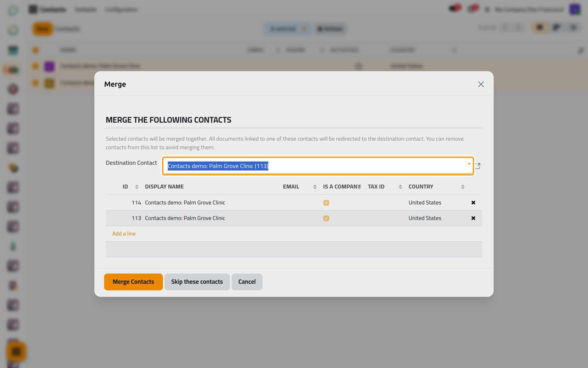Remove contact 114 from merge list
This screenshot has width=588, height=368.
473,203
